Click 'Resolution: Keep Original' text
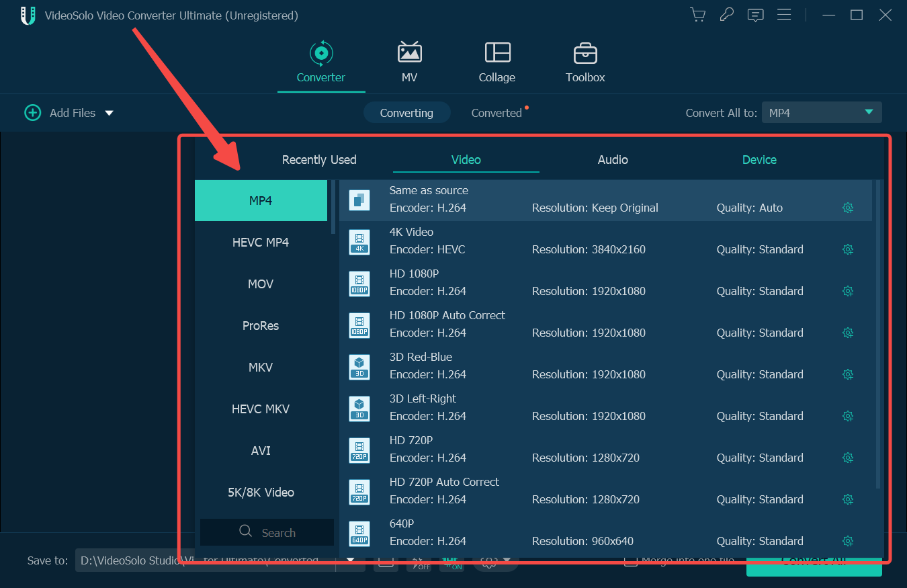 tap(595, 208)
